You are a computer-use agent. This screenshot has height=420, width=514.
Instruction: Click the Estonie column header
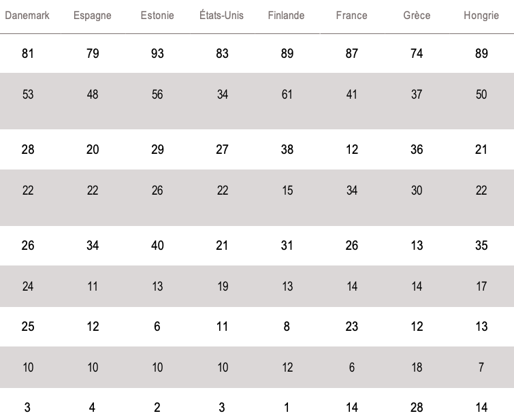[x=157, y=16]
